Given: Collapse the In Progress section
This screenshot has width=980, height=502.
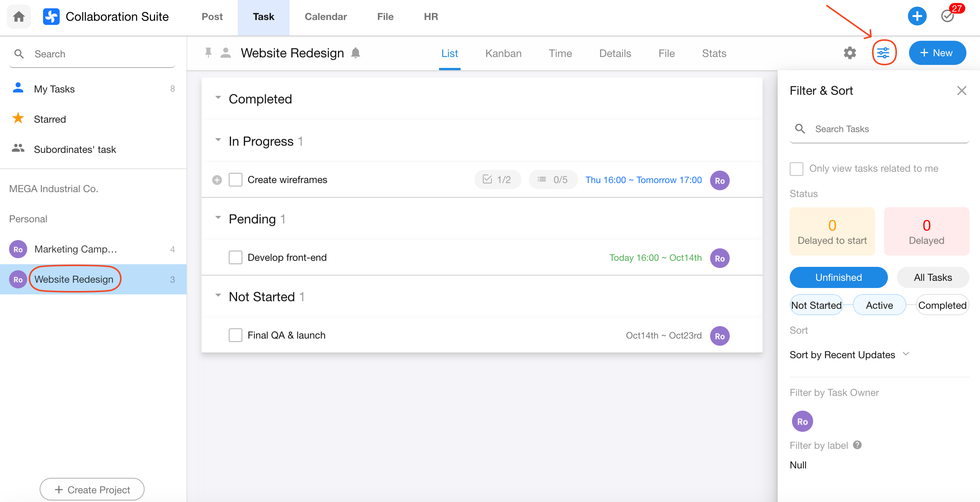Looking at the screenshot, I should [x=218, y=140].
